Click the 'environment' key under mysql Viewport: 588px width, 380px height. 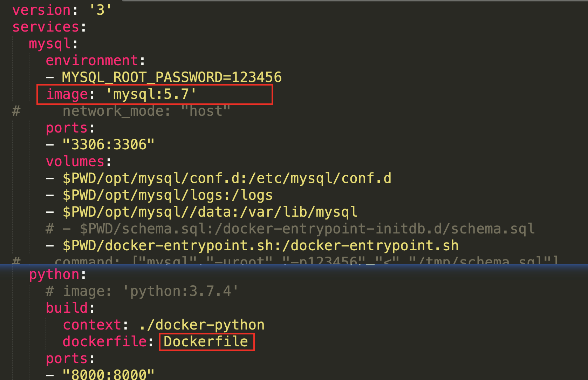pos(92,61)
